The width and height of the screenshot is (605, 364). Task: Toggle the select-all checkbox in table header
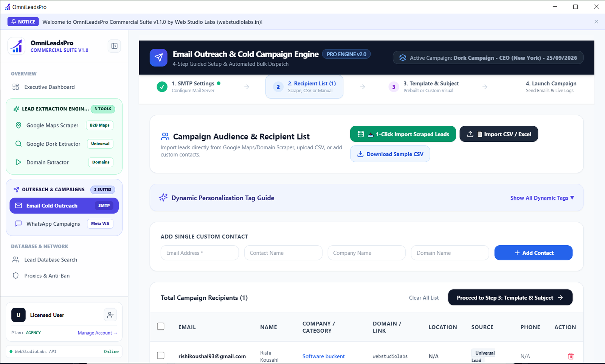click(161, 326)
